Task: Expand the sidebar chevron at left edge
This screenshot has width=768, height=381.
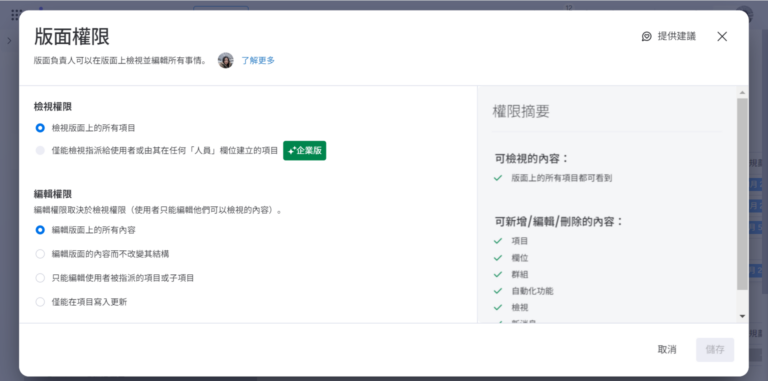Action: coord(9,41)
